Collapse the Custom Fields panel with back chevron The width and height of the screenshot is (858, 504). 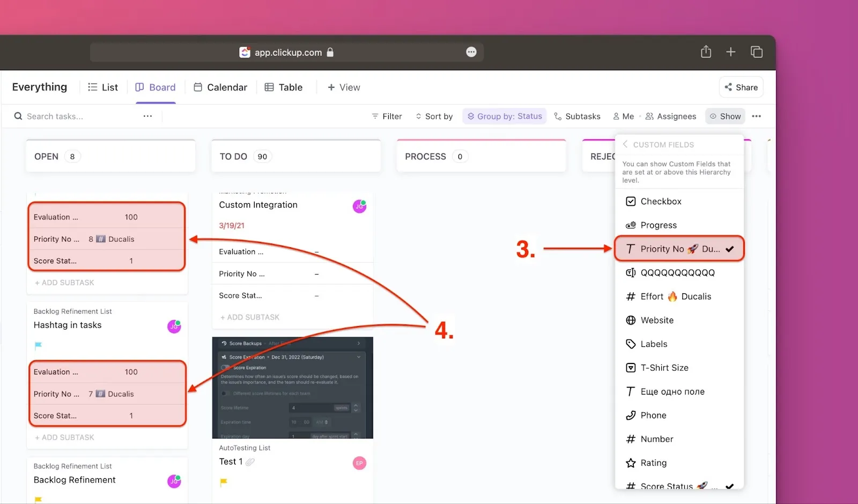click(625, 144)
